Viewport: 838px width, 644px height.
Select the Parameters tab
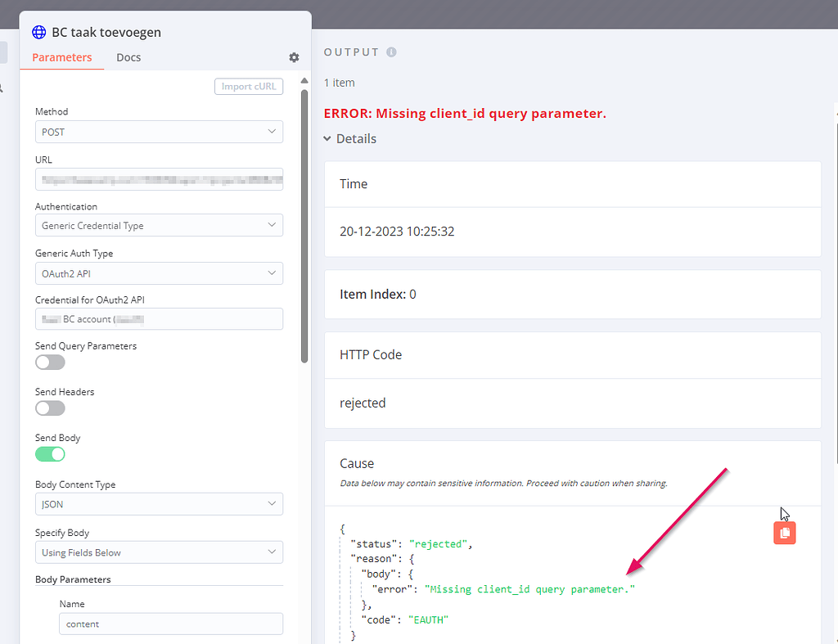pos(61,57)
